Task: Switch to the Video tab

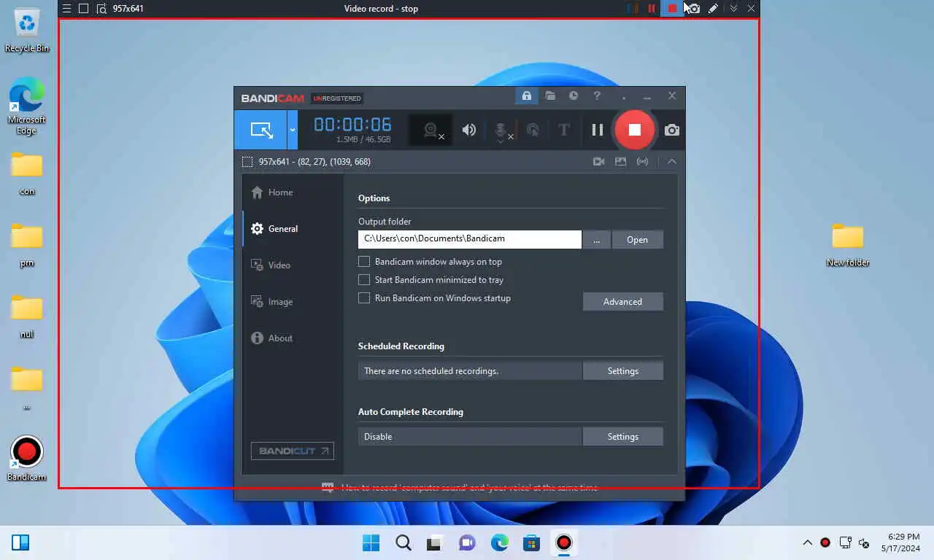Action: [293, 265]
